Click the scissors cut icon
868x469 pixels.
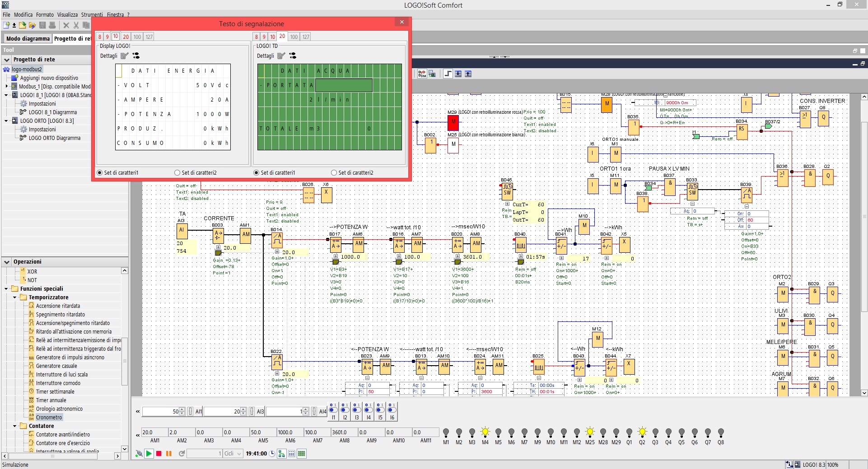point(76,25)
